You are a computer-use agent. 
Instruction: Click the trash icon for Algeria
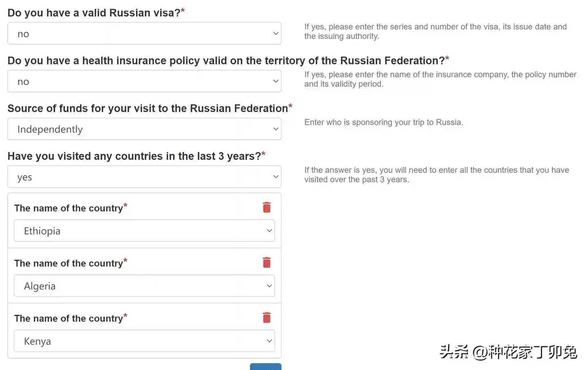(x=267, y=262)
